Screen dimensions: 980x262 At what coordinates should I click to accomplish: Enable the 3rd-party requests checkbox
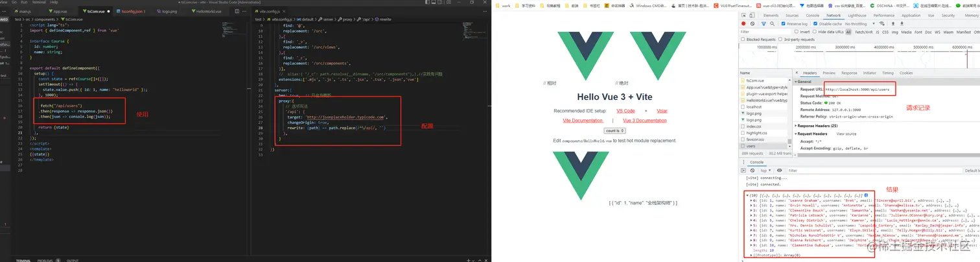[780, 40]
